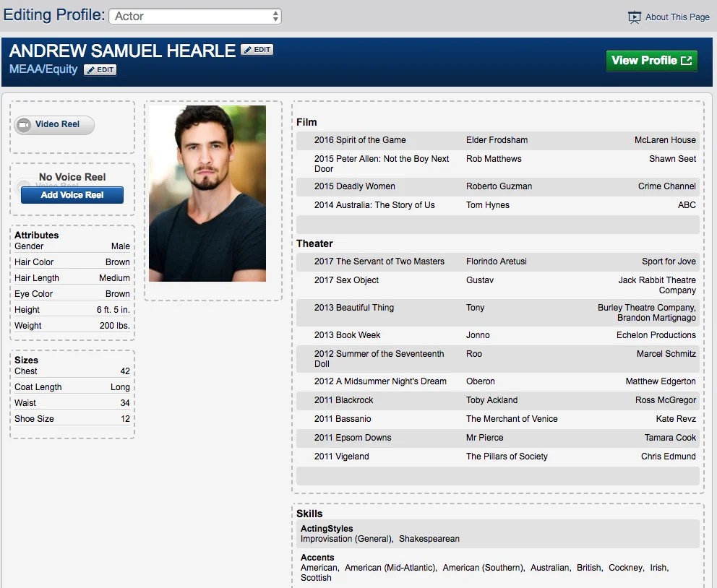Click the green View Profile button
This screenshot has width=717, height=588.
point(650,61)
